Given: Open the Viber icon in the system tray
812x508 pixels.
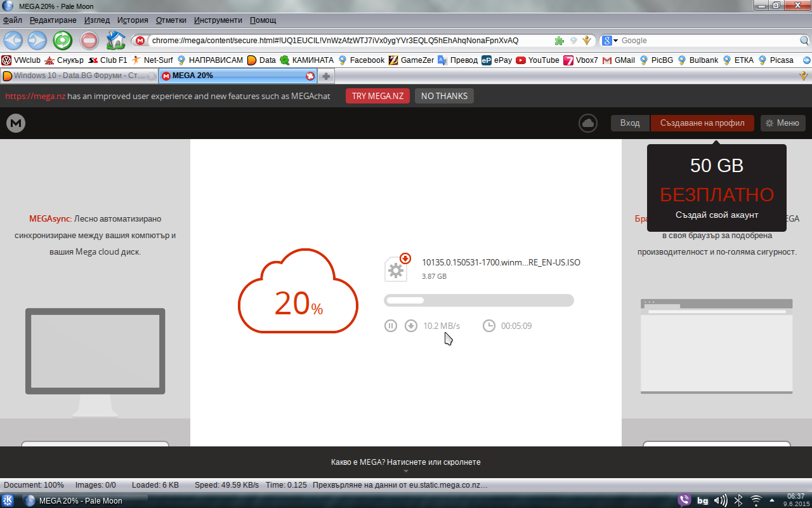Looking at the screenshot, I should pyautogui.click(x=684, y=500).
